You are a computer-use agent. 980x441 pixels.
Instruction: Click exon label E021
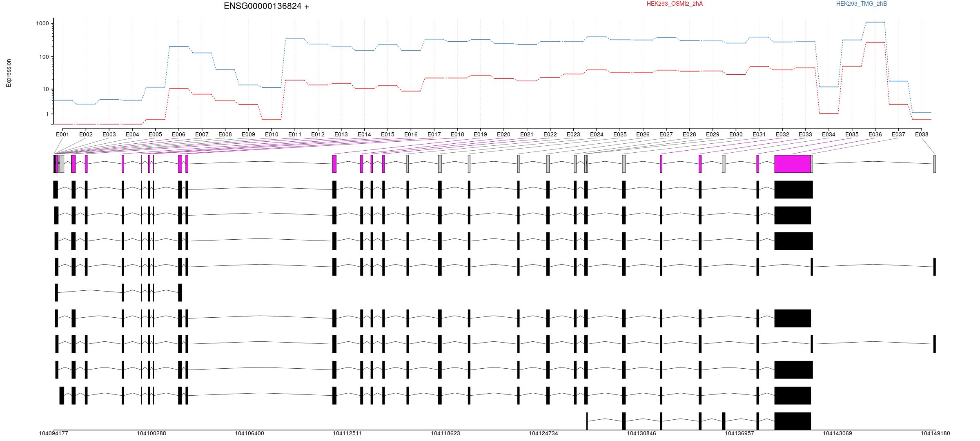527,134
